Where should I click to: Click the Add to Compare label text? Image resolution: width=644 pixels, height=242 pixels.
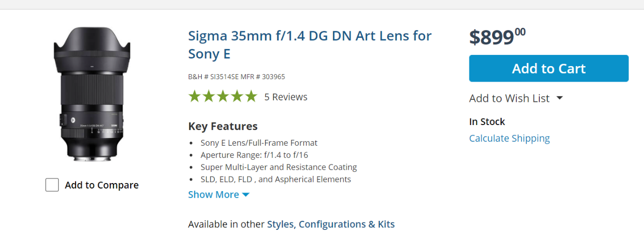click(x=102, y=186)
